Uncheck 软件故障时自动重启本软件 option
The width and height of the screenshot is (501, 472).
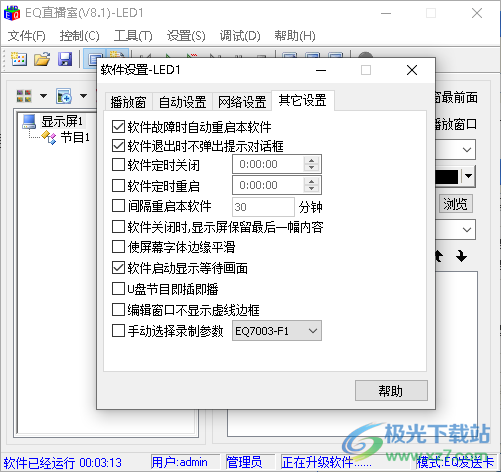pos(118,127)
